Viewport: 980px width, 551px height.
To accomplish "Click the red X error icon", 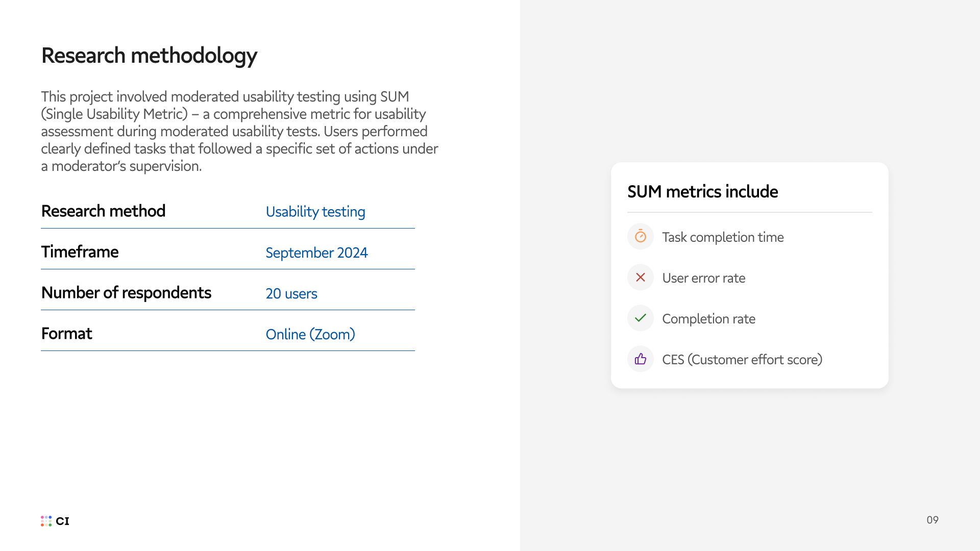I will [x=640, y=278].
